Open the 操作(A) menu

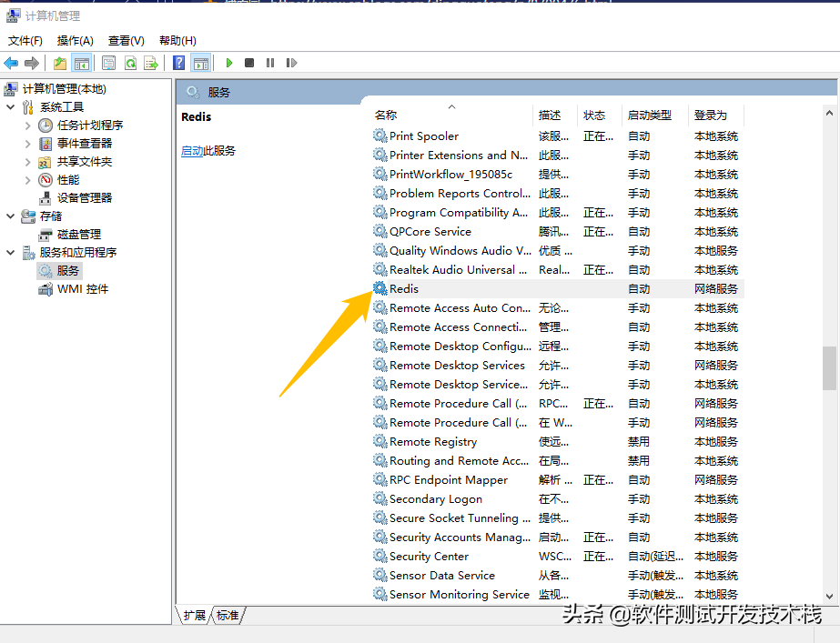[x=75, y=41]
